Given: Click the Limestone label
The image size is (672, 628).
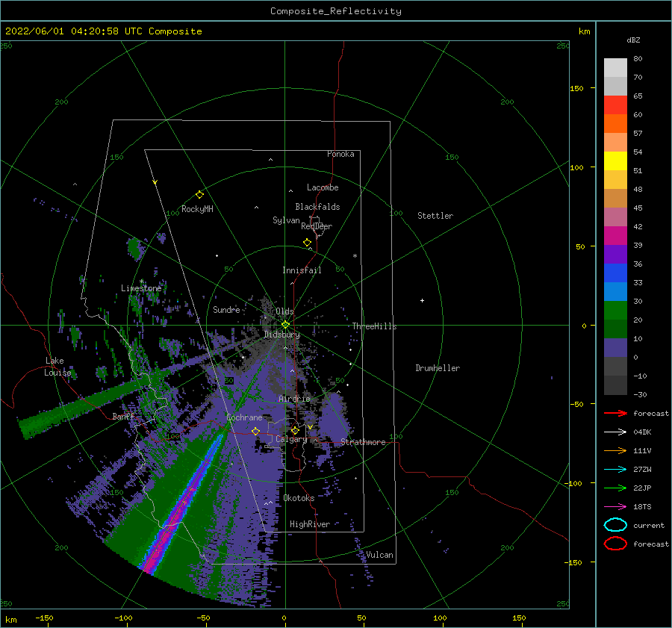Looking at the screenshot, I should click(x=141, y=288).
